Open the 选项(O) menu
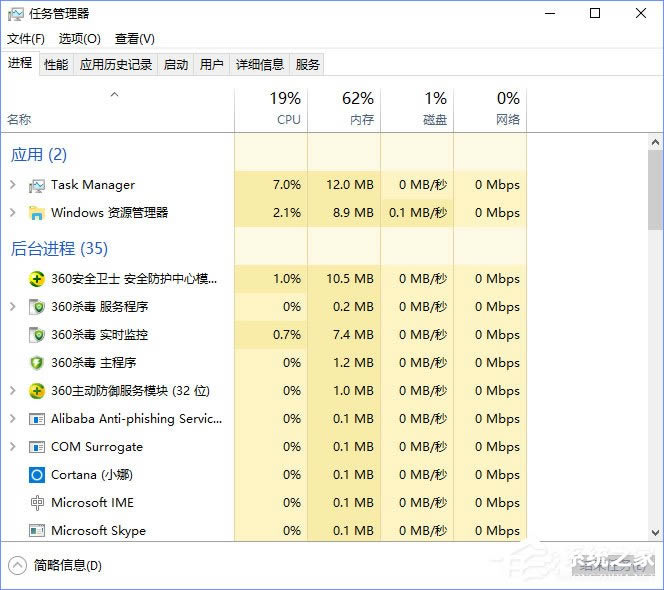The width and height of the screenshot is (664, 590). pyautogui.click(x=80, y=39)
